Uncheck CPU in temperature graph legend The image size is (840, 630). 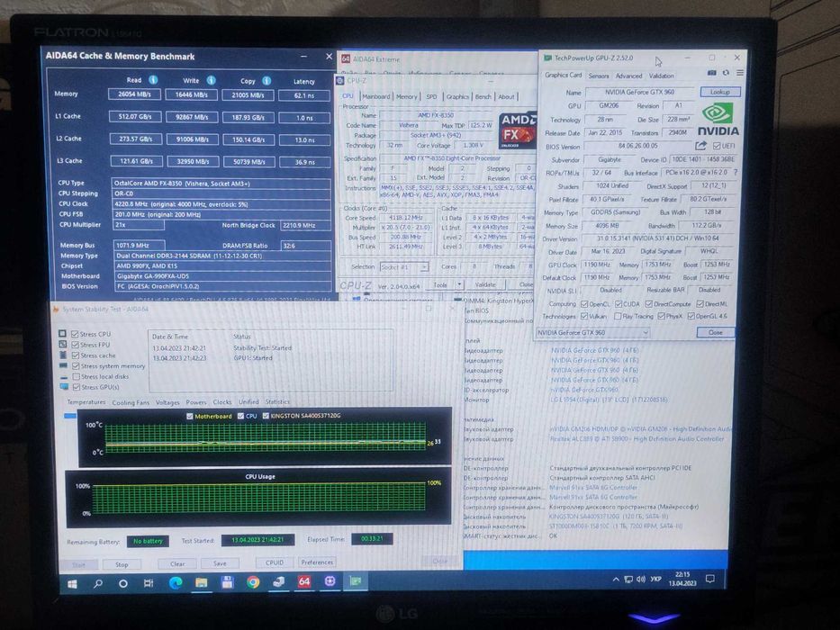point(240,416)
